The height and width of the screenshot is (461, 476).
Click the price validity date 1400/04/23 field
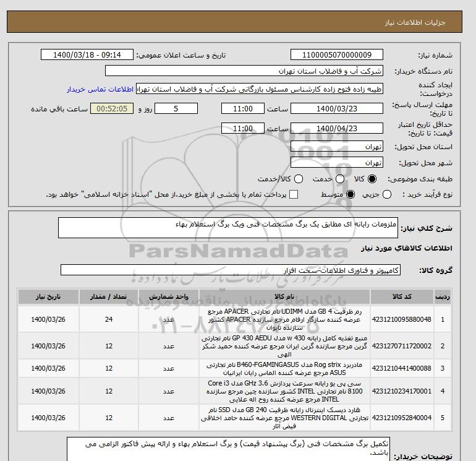(337, 128)
